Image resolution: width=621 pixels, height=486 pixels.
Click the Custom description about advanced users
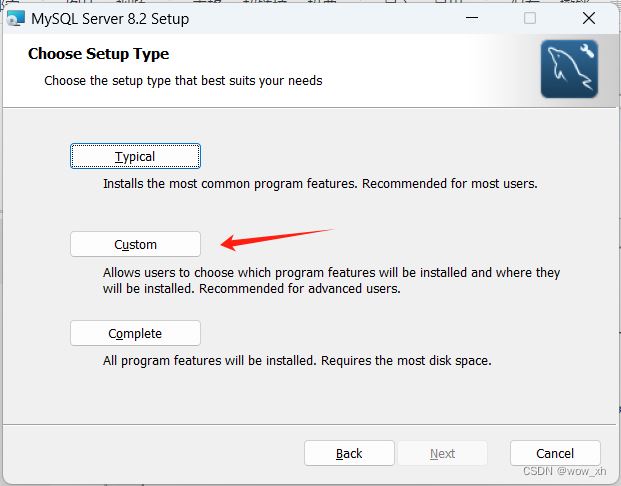click(x=251, y=289)
